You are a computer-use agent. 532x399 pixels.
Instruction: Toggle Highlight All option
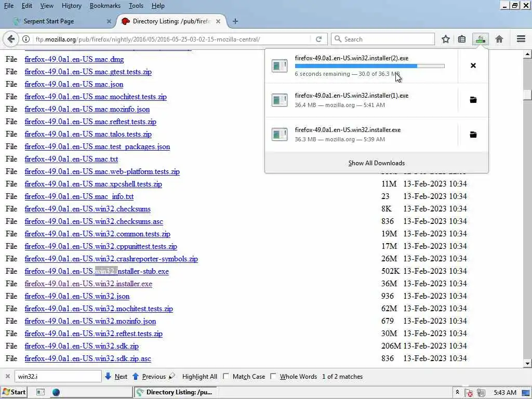coord(199,377)
